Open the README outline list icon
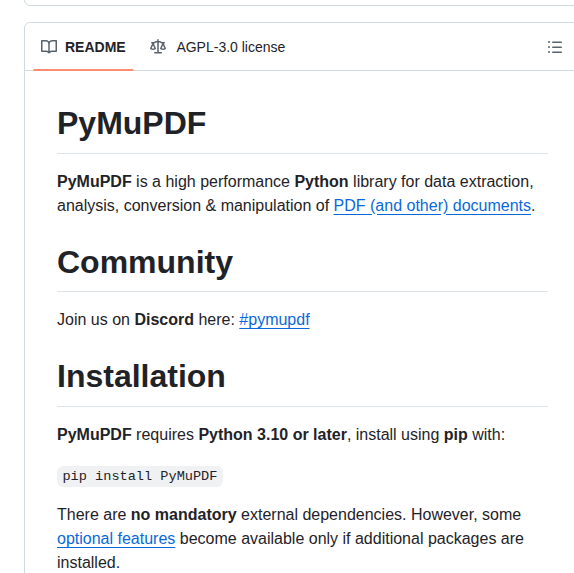This screenshot has height=573, width=574. (x=554, y=47)
